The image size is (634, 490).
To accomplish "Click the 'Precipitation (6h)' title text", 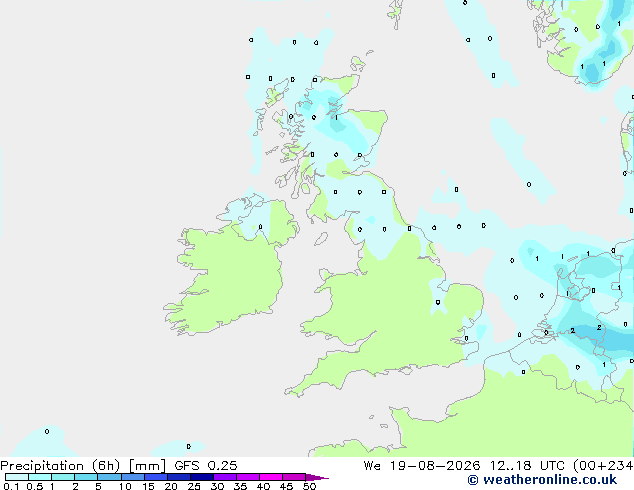I will [60, 466].
